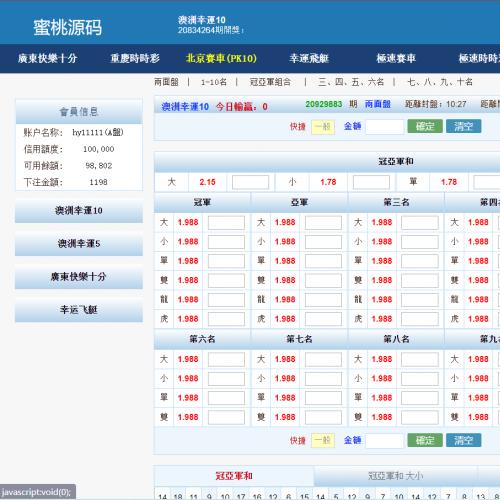Viewport: 500px width, 500px height.
Task: Toggle the 一般 mode below the betting table
Action: (323, 441)
